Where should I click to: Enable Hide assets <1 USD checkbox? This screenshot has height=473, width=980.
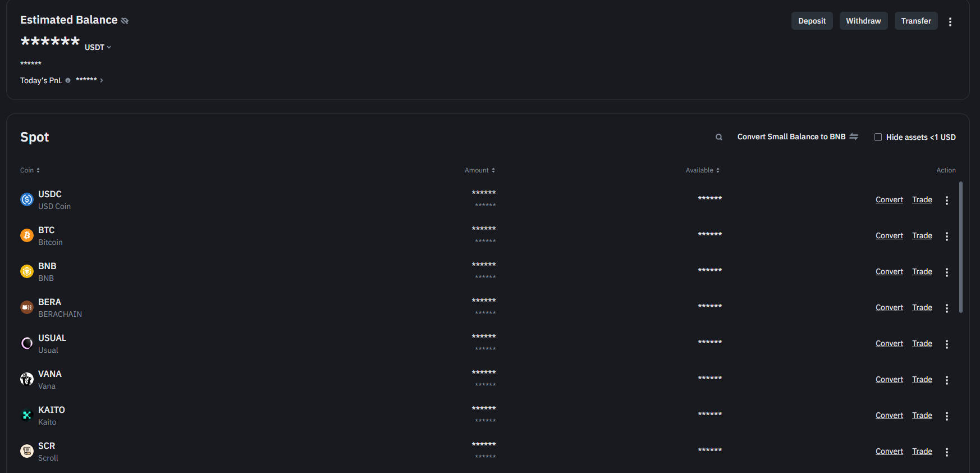tap(878, 137)
